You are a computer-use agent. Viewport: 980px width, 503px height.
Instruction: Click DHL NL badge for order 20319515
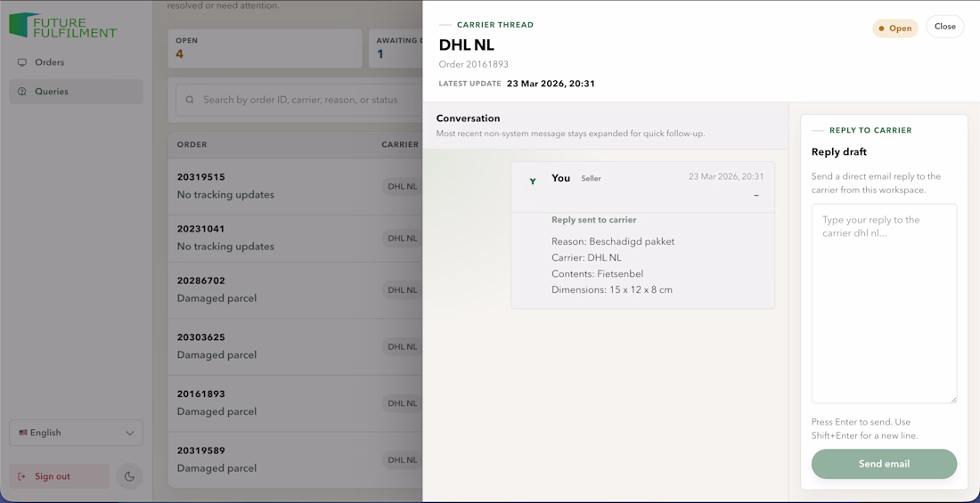(403, 186)
